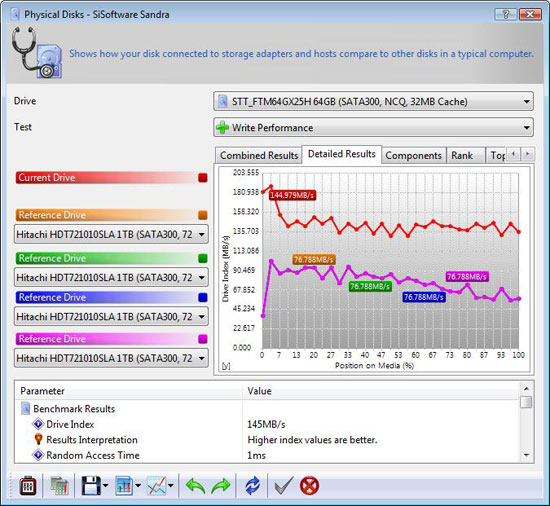The image size is (550, 506).
Task: Click the green Reference Drive color square
Action: tap(203, 258)
